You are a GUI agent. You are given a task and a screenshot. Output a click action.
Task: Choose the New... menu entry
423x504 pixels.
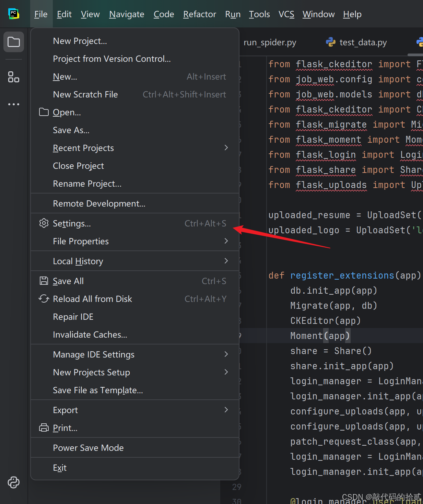tap(135, 77)
